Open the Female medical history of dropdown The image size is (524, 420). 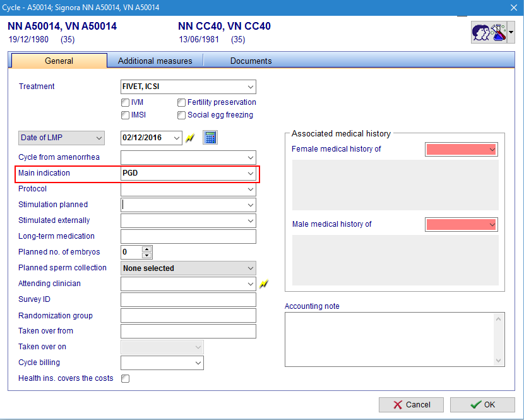[461, 150]
